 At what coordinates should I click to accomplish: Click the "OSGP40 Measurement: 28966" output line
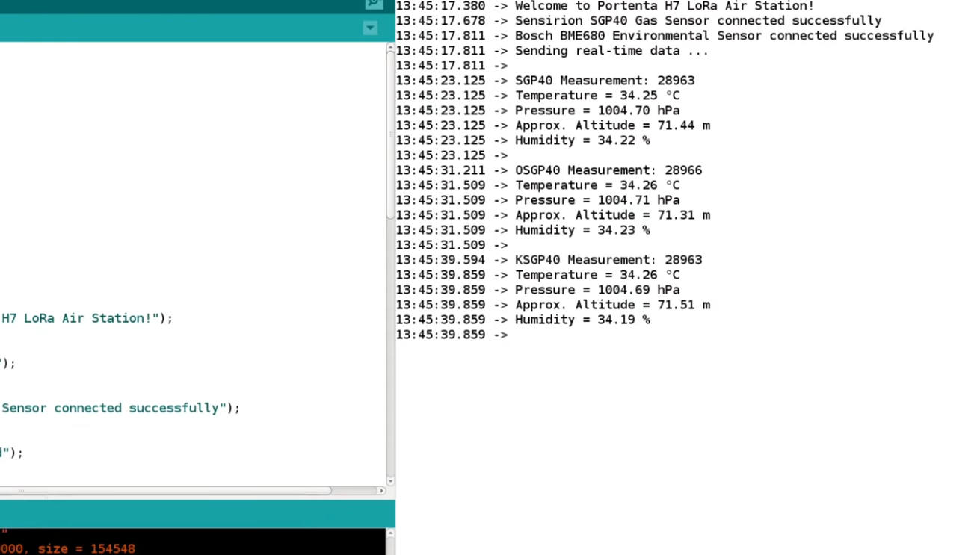tap(608, 170)
